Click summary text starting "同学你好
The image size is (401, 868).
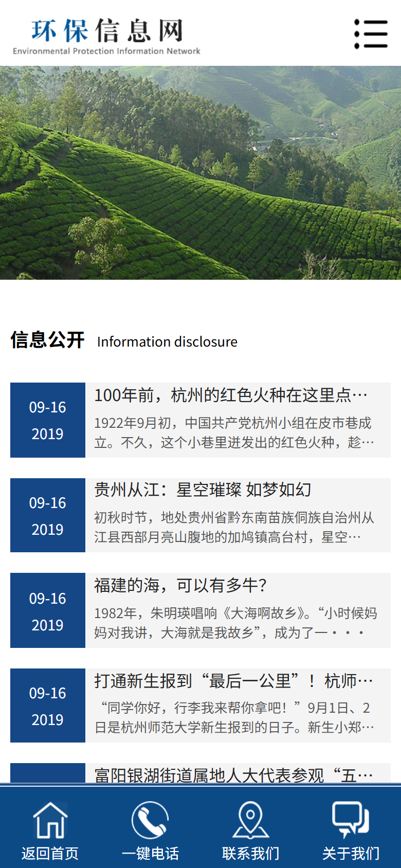[x=234, y=717]
